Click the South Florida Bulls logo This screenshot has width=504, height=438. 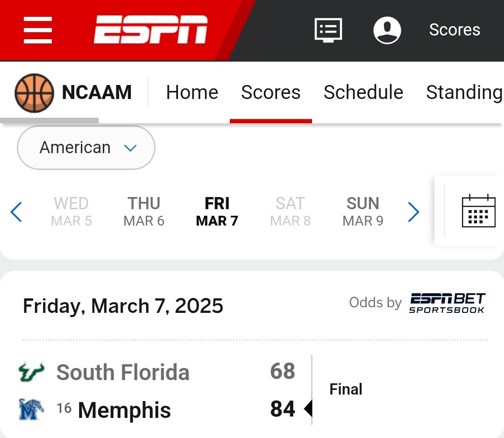pyautogui.click(x=31, y=372)
